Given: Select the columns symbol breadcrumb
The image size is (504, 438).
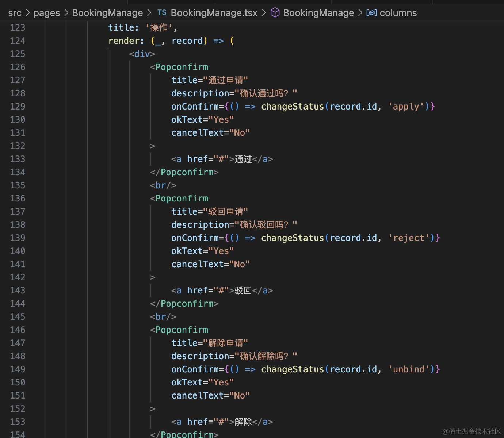Looking at the screenshot, I should (x=398, y=13).
